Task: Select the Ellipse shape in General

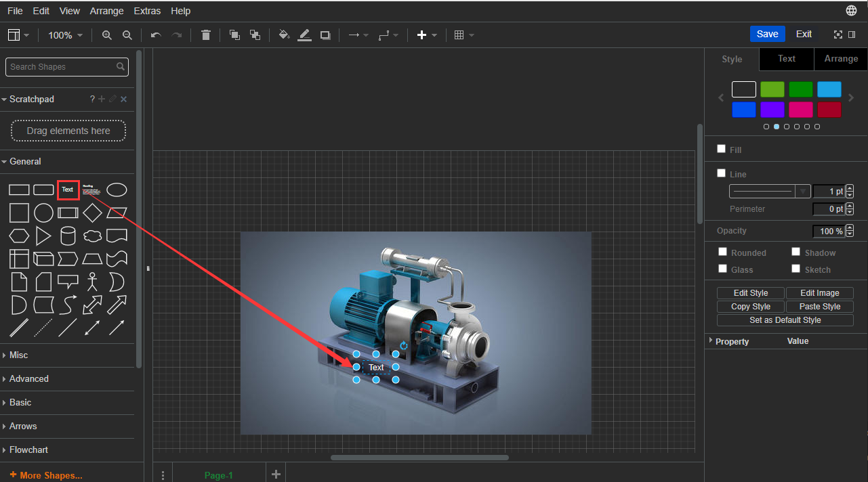Action: (117, 190)
